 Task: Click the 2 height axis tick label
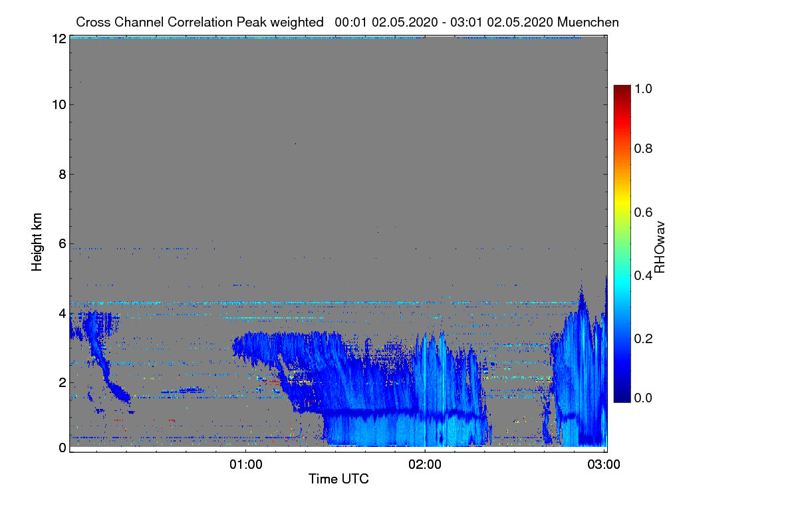62,382
